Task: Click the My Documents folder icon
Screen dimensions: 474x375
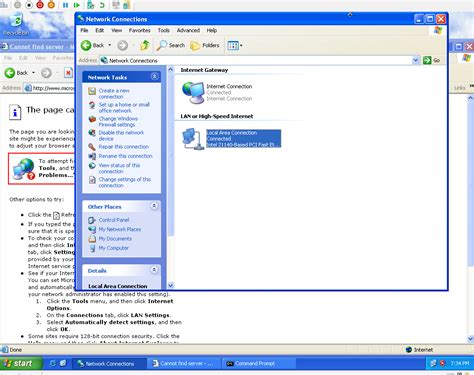Action: (92, 239)
